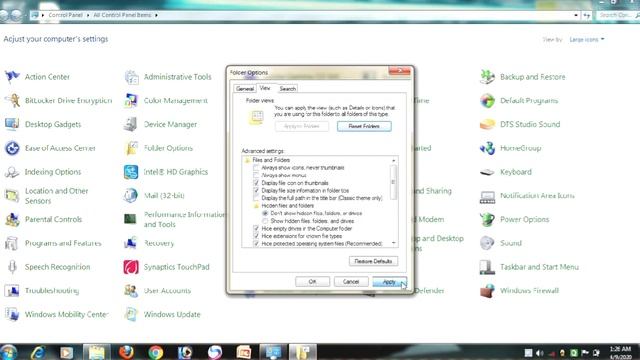This screenshot has height=360, width=640.
Task: Open Ease of Access Center icon
Action: pyautogui.click(x=12, y=148)
